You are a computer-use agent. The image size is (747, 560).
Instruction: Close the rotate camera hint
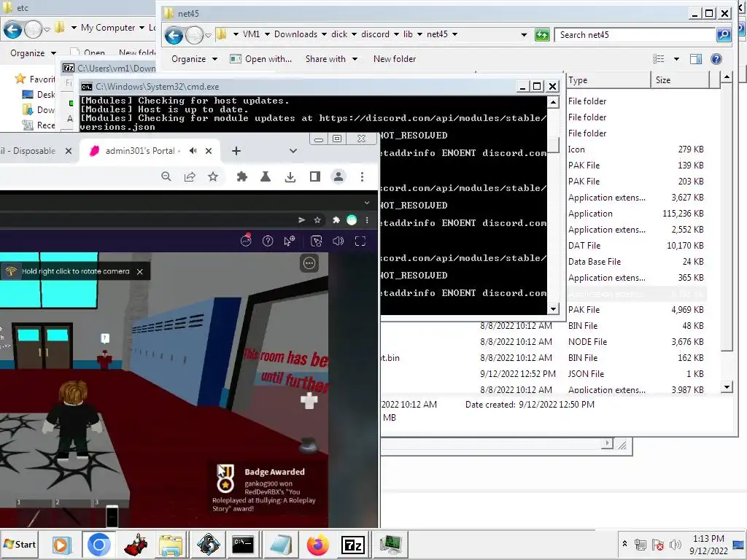(139, 271)
